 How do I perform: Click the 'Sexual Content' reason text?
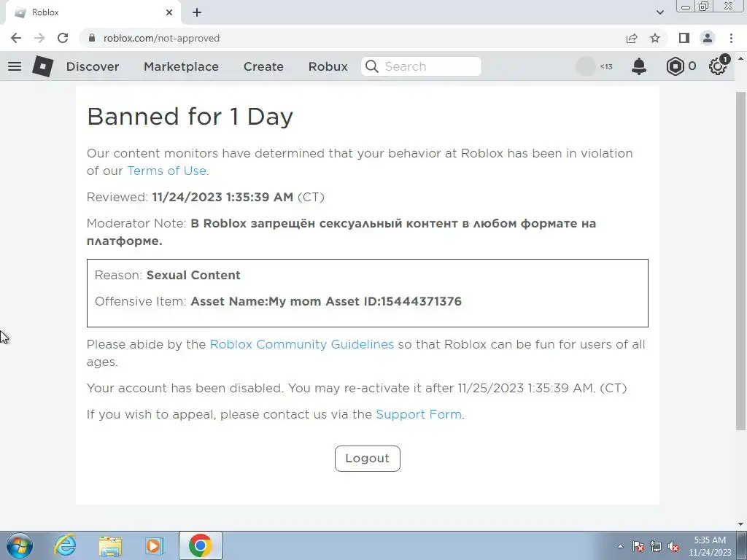(193, 275)
